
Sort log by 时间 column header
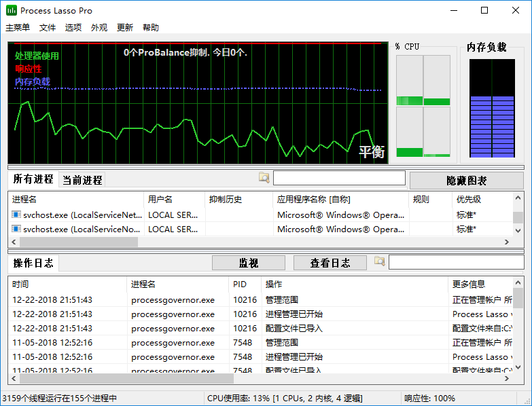click(x=67, y=284)
